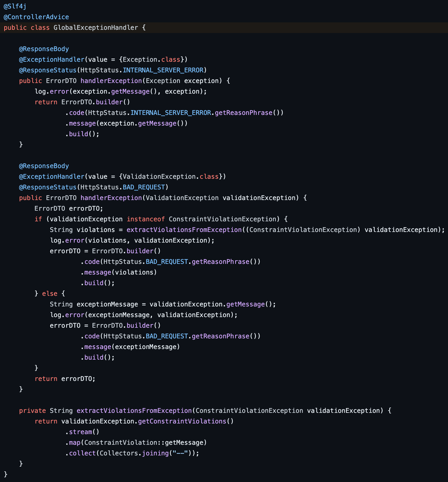Click the 'ErrorDTO errorDTO;' declaration

click(69, 209)
